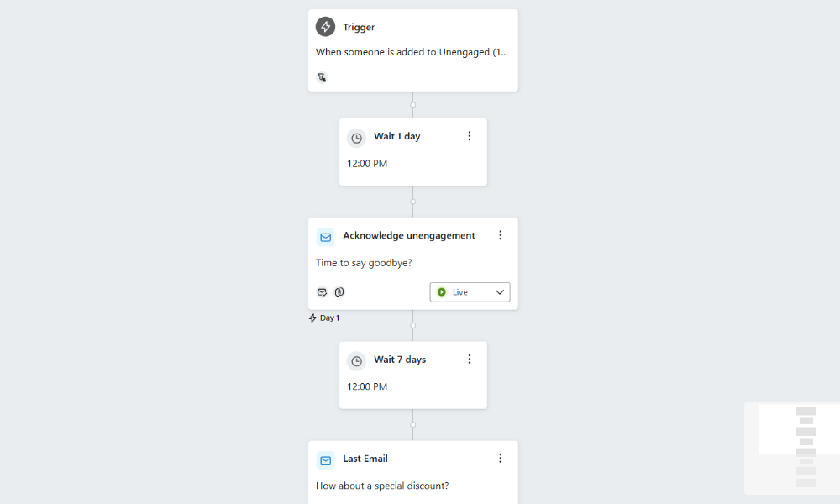Screen dimensions: 840x504
Task: Click the UTM tracking icon beside the envelope
Action: (x=339, y=292)
